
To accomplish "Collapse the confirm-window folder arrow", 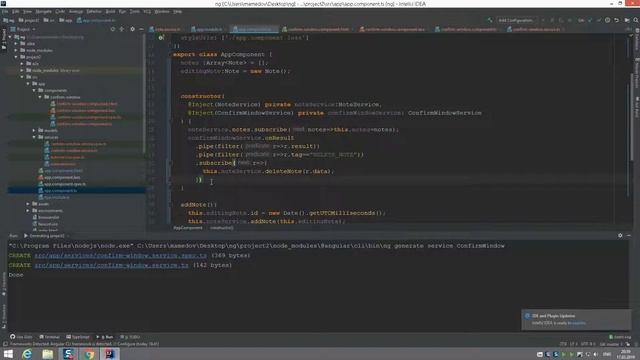I will tap(40, 97).
